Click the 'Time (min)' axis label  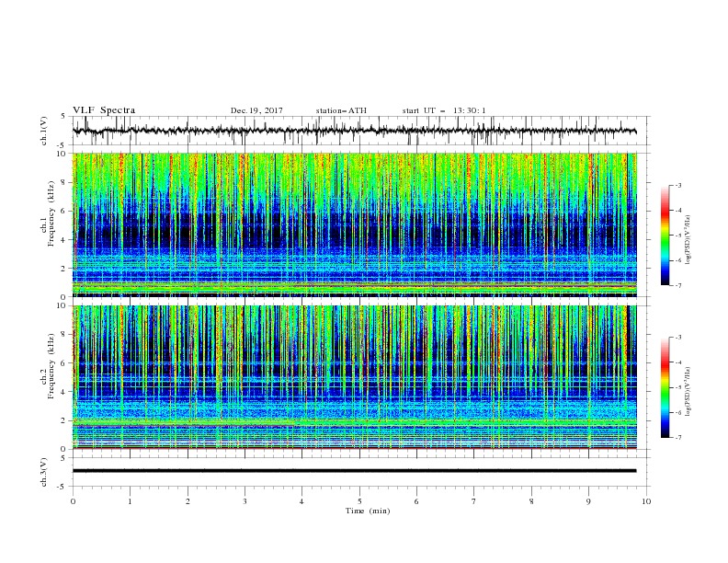[368, 511]
